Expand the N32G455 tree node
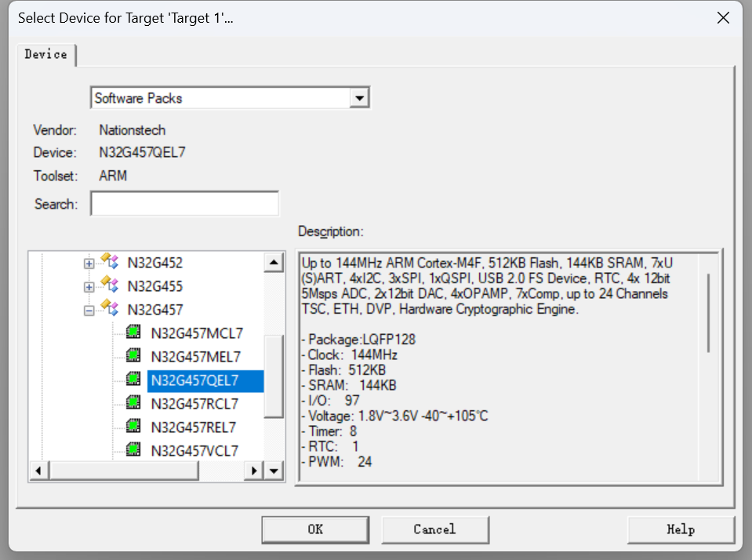This screenshot has width=752, height=560. click(x=89, y=287)
